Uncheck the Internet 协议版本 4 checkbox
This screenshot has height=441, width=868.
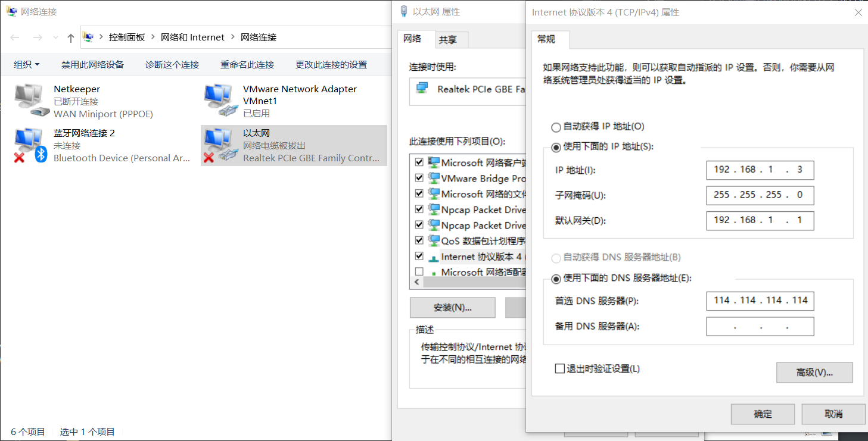419,257
